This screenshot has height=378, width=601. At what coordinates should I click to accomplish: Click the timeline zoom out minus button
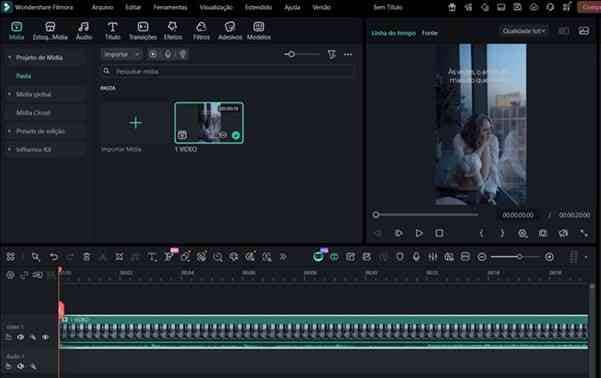pyautogui.click(x=482, y=257)
